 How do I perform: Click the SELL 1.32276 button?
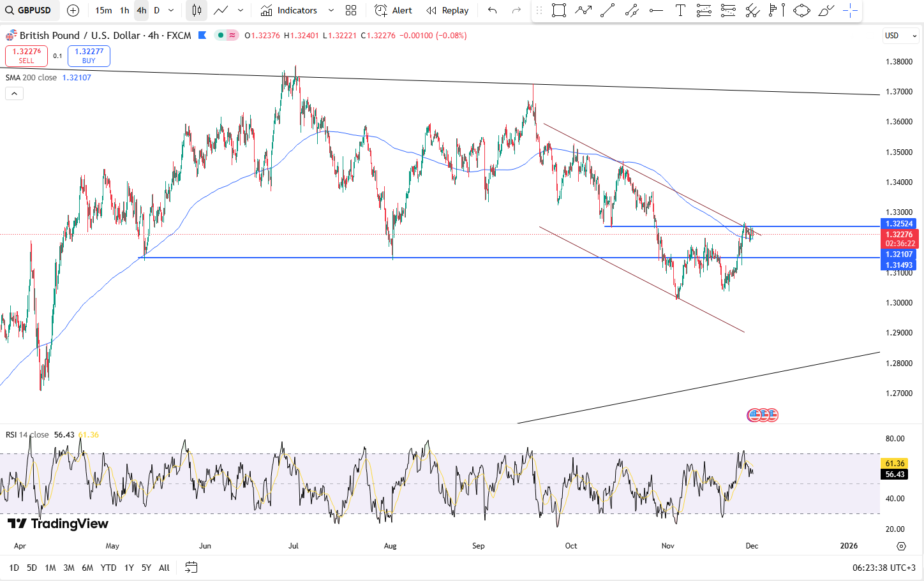[x=26, y=56]
